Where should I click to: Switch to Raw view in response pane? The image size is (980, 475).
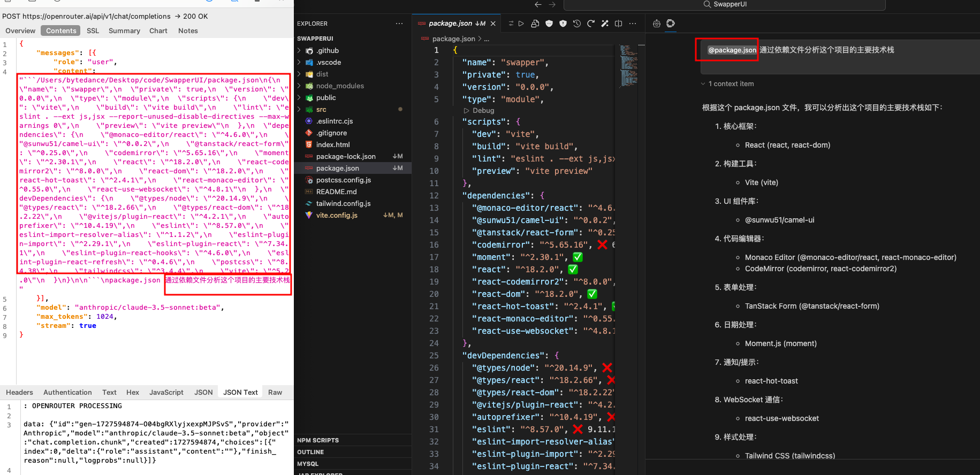coord(275,392)
